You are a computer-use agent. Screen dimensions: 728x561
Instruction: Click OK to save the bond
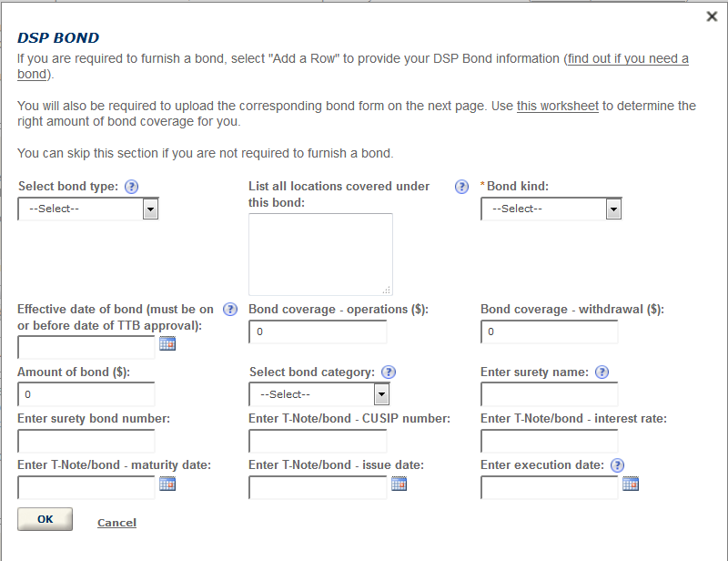tap(45, 519)
